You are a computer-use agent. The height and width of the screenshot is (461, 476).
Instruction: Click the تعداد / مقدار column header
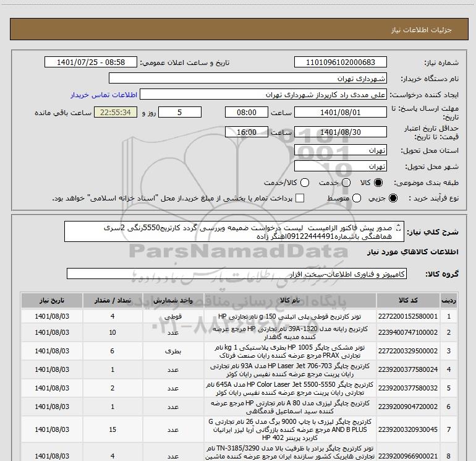click(x=113, y=301)
